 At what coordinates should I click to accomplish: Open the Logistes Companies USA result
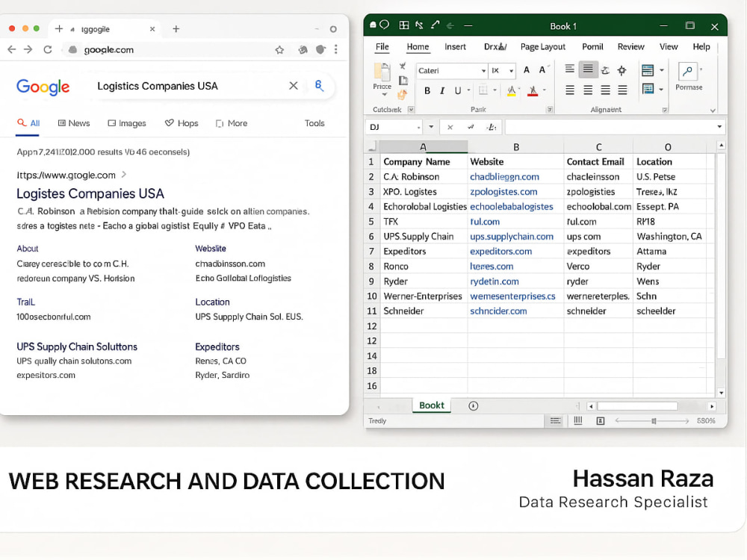pos(90,194)
